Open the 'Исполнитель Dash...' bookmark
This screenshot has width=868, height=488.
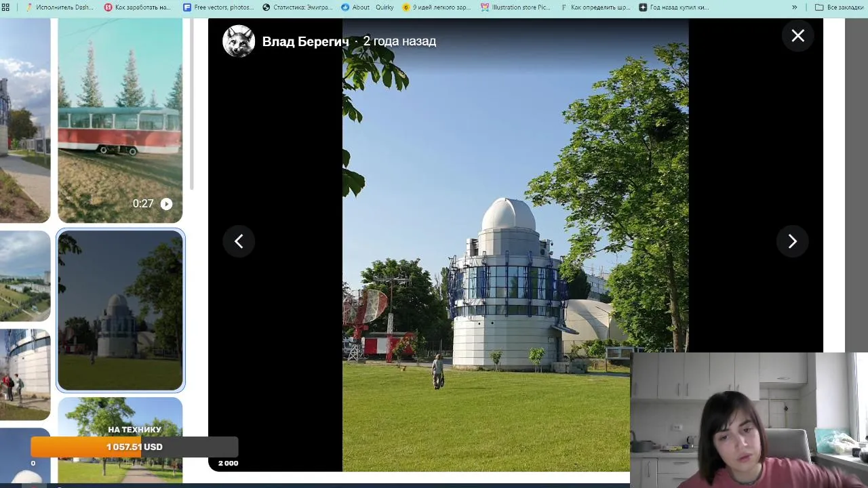click(x=60, y=7)
